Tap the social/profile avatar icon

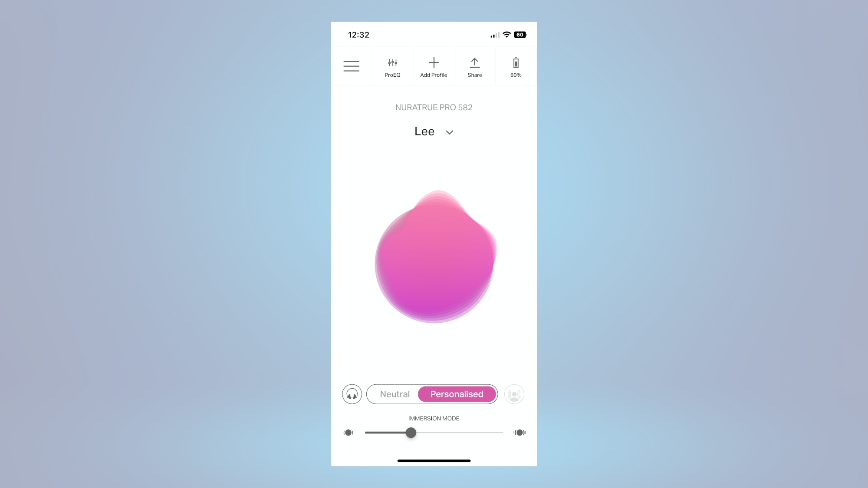click(x=514, y=394)
